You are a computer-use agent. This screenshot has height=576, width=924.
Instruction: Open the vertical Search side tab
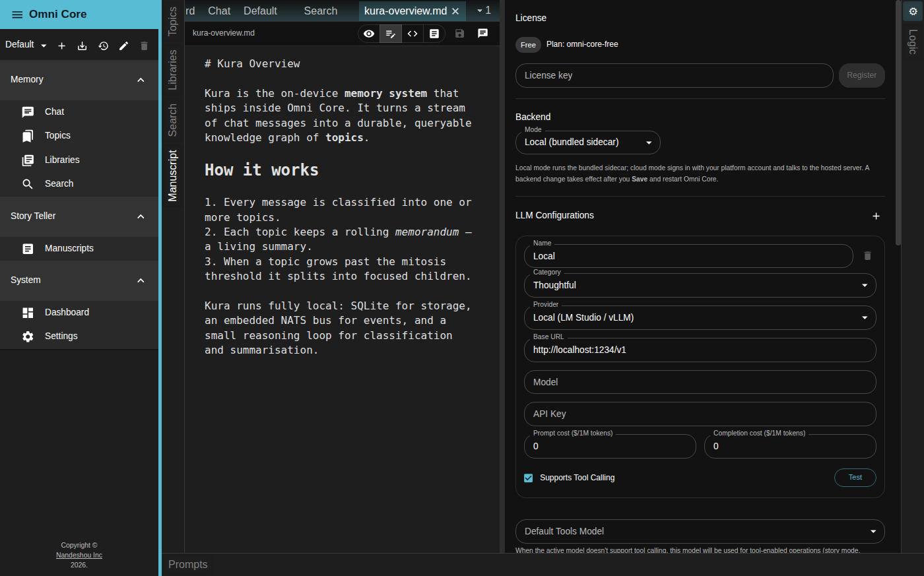click(x=173, y=120)
